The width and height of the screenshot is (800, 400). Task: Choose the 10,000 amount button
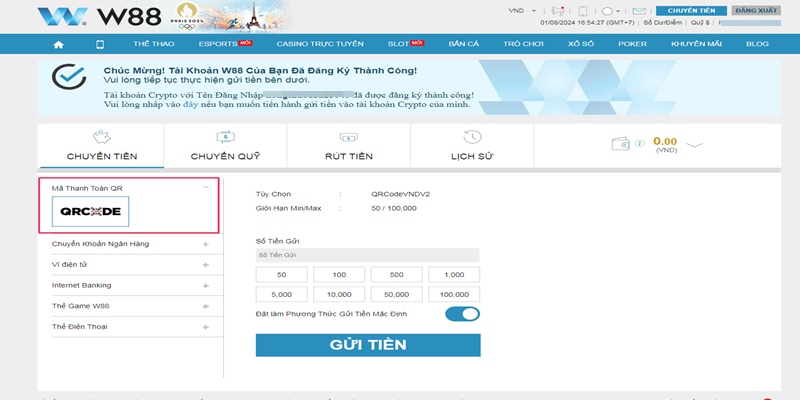[339, 294]
